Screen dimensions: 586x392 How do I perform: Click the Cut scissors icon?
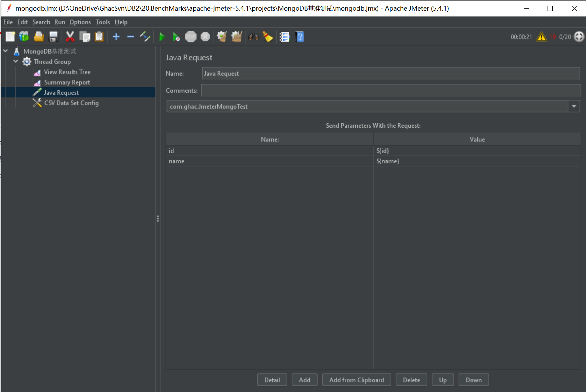tap(70, 36)
